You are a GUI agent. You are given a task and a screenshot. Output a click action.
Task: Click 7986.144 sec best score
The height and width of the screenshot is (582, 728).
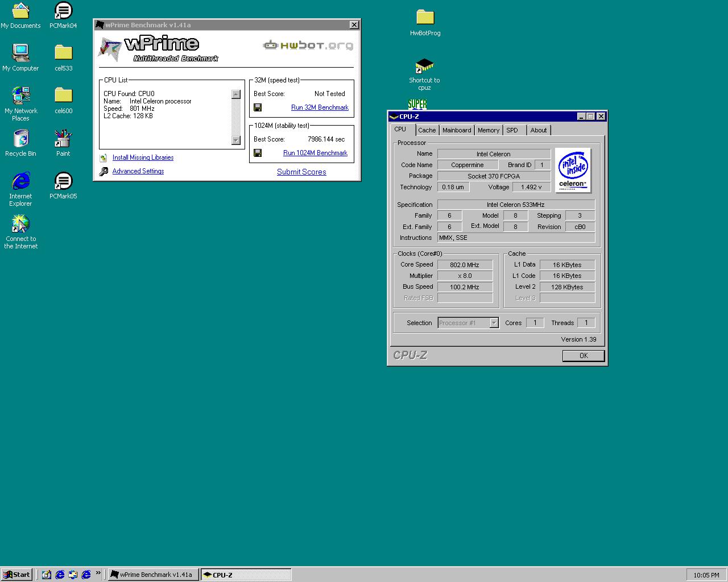click(326, 139)
